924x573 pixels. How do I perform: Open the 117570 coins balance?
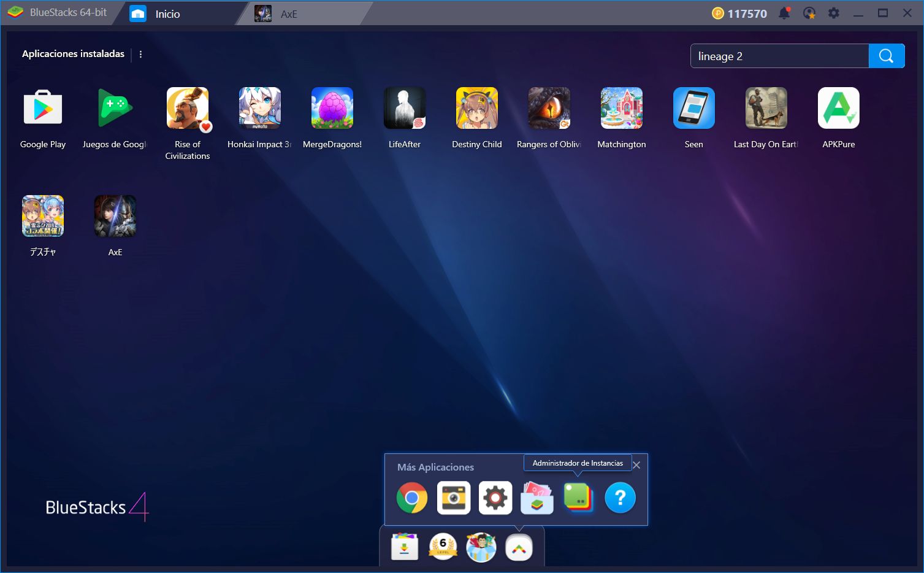[x=739, y=13]
